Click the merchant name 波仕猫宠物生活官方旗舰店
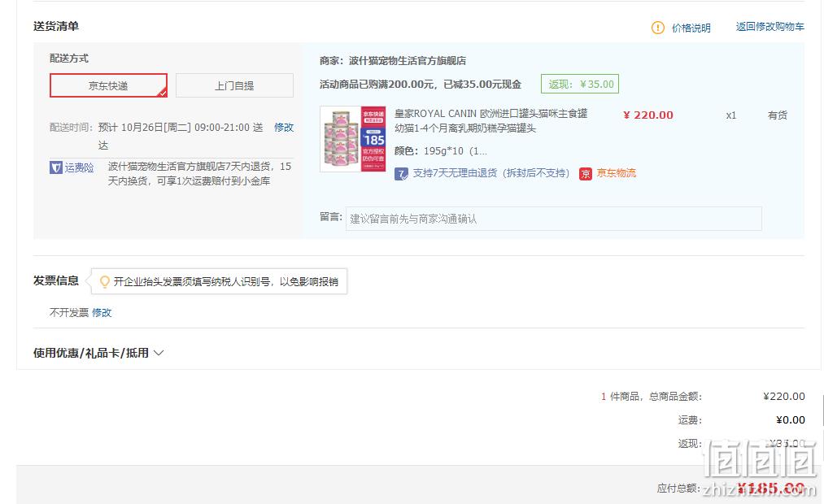The height and width of the screenshot is (504, 824). pos(408,61)
